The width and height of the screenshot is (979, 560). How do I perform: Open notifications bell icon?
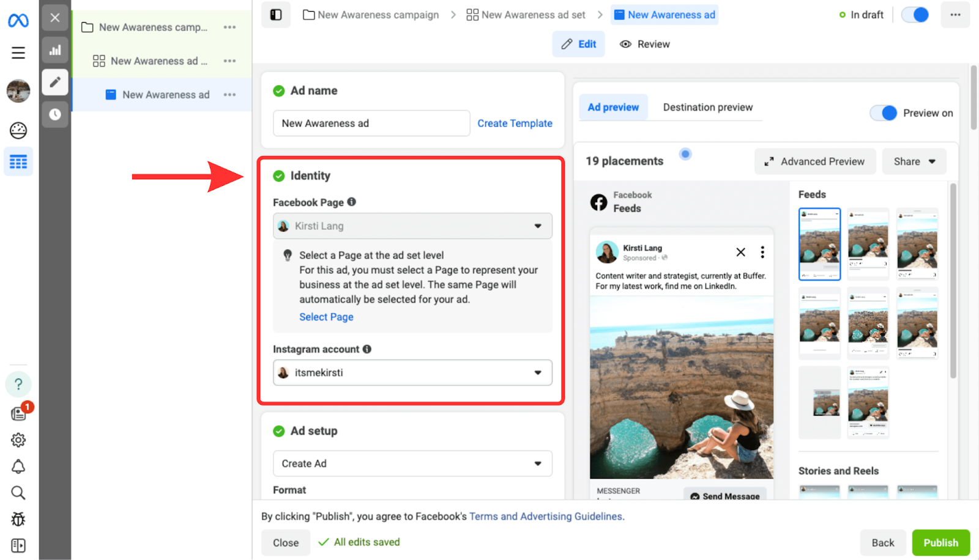tap(18, 466)
